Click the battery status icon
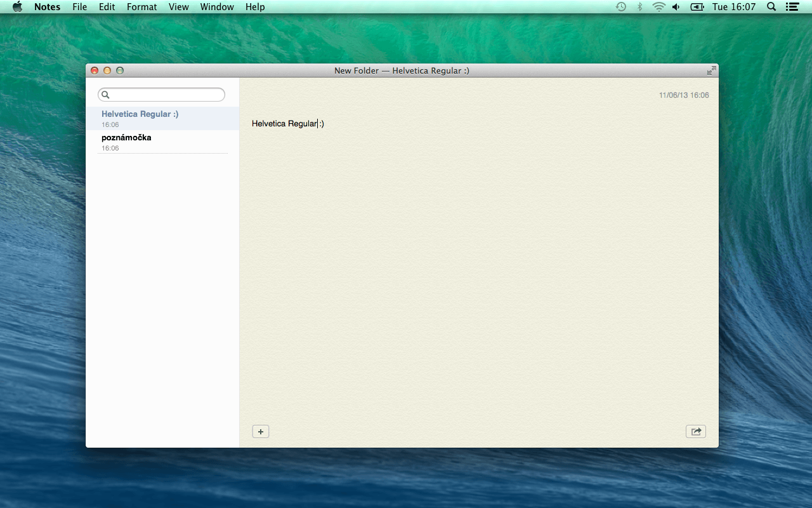 [697, 7]
